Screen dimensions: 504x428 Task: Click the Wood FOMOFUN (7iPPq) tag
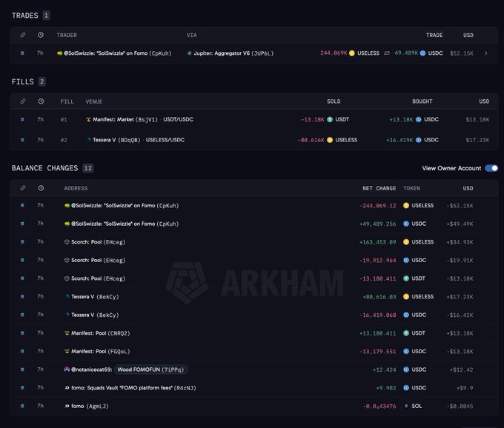tap(150, 370)
